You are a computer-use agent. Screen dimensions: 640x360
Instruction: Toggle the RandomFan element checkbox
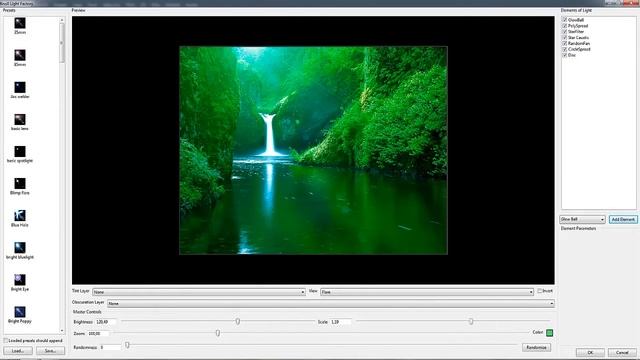pos(565,43)
